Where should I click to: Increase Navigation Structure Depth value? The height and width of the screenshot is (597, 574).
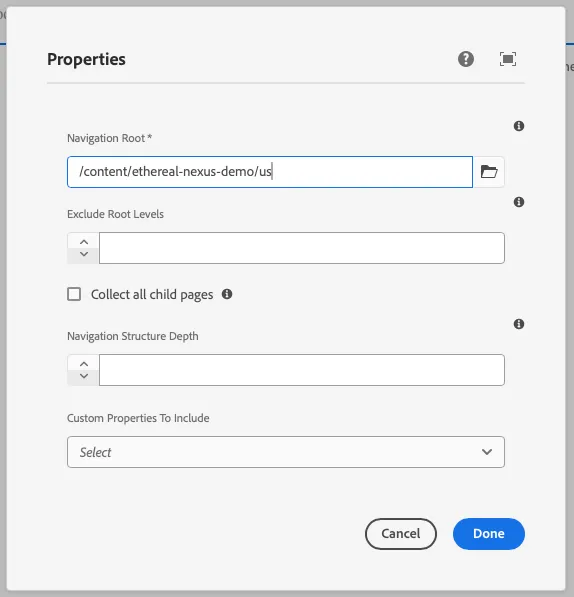pos(84,364)
